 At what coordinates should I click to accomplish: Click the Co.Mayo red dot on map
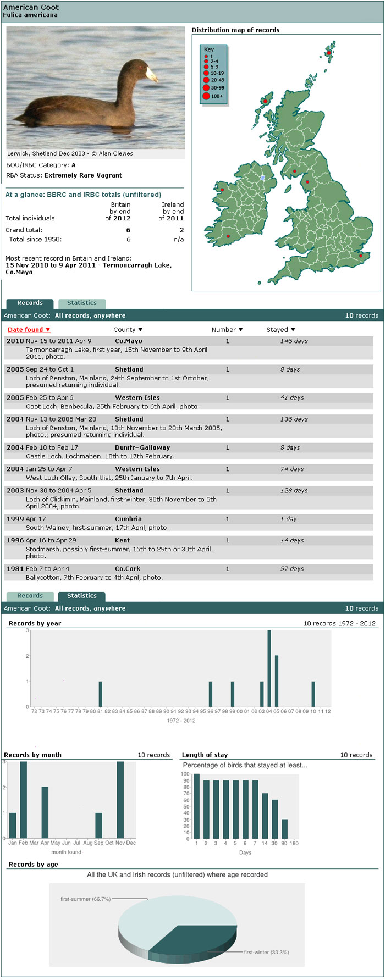tap(222, 190)
